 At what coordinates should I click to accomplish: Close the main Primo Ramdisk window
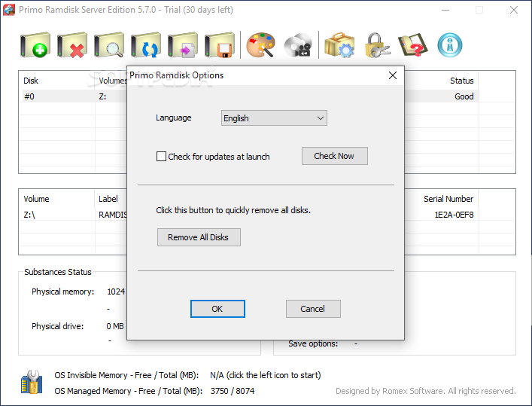(x=514, y=10)
